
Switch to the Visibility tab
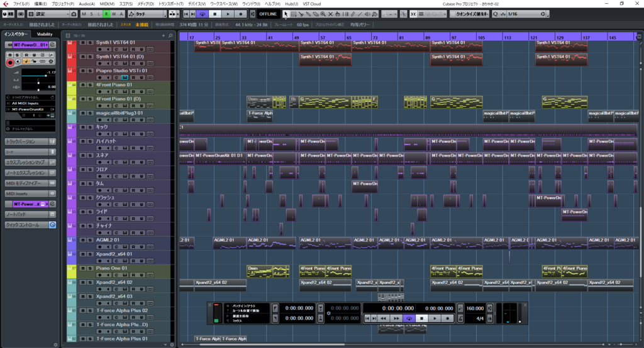(x=45, y=34)
